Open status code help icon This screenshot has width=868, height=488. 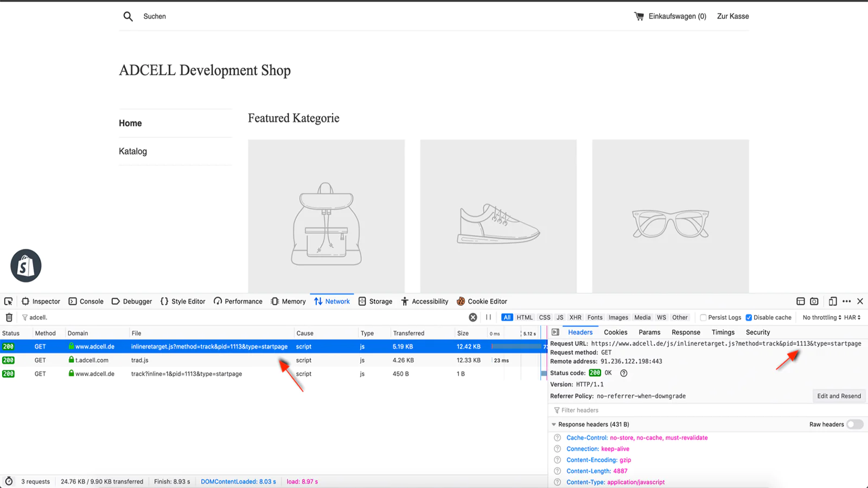(624, 373)
